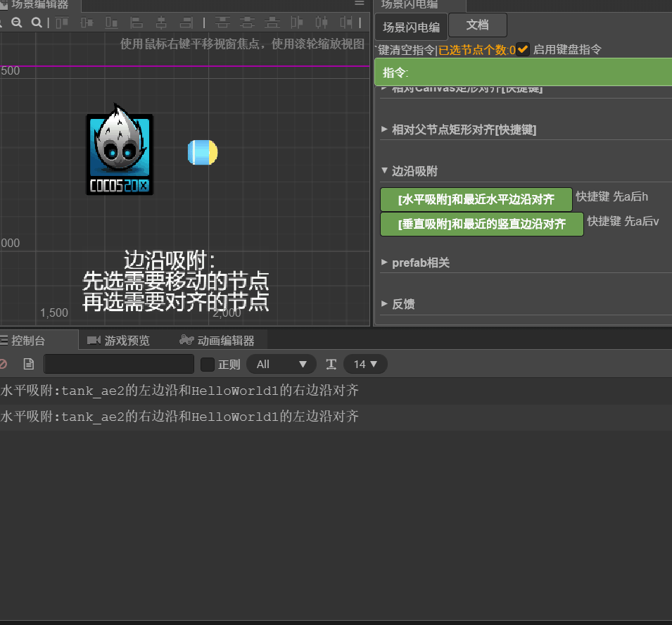Screen dimensions: 672x625
Task: Focus the 指令 command input field
Action: point(523,72)
